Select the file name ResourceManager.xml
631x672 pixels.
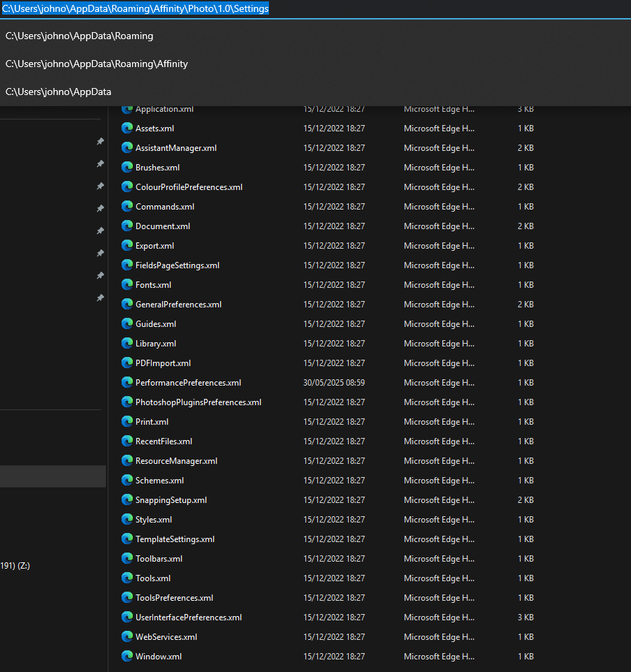coord(177,461)
